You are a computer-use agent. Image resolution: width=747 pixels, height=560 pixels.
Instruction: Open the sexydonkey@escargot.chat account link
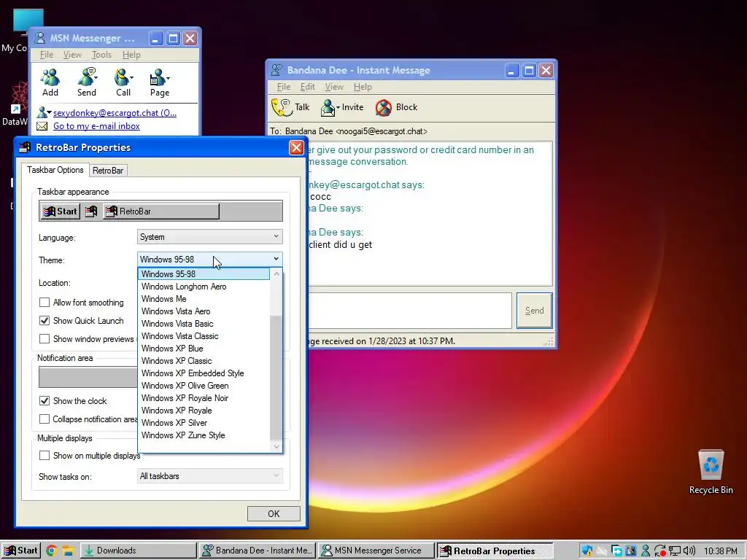click(x=115, y=113)
